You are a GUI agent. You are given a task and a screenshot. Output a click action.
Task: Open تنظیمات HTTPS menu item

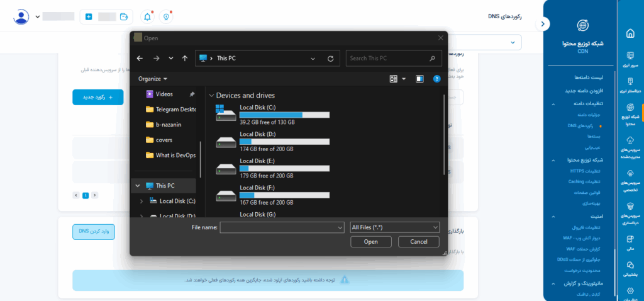[x=585, y=171]
